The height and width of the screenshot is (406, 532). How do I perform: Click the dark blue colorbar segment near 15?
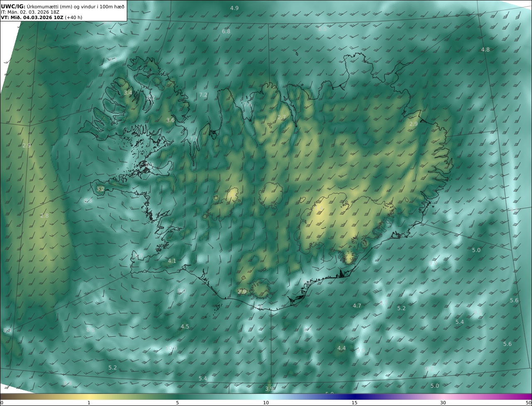355,397
